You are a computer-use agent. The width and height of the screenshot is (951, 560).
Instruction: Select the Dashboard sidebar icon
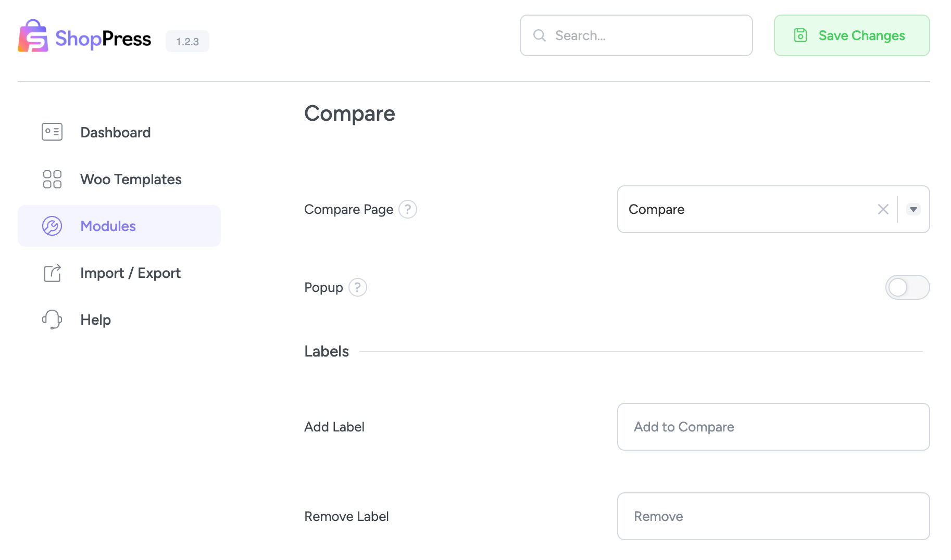click(x=52, y=132)
